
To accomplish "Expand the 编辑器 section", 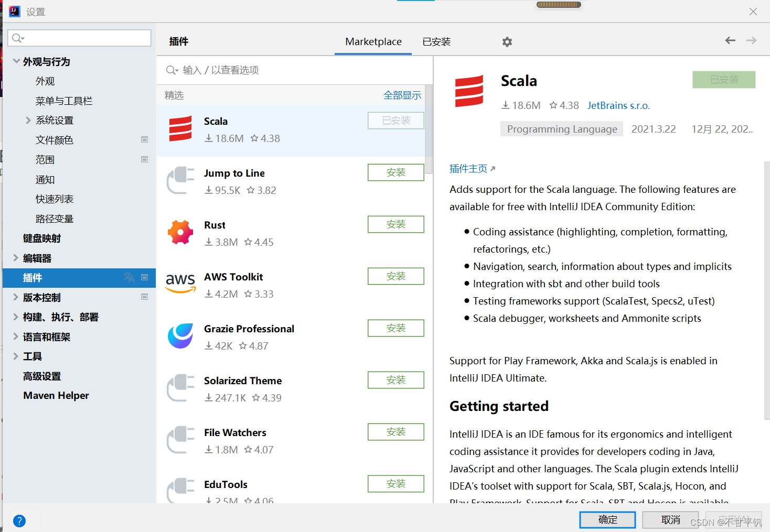I will [16, 257].
